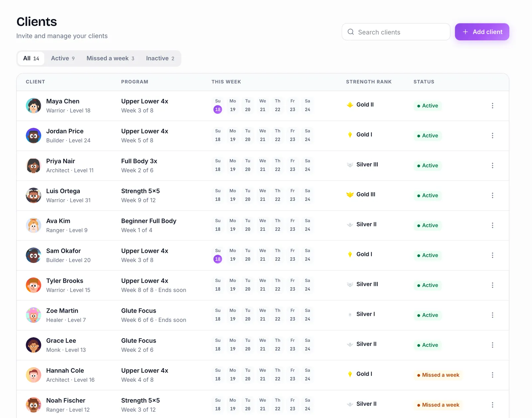532x418 pixels.
Task: Click the Add client button
Action: 482,32
